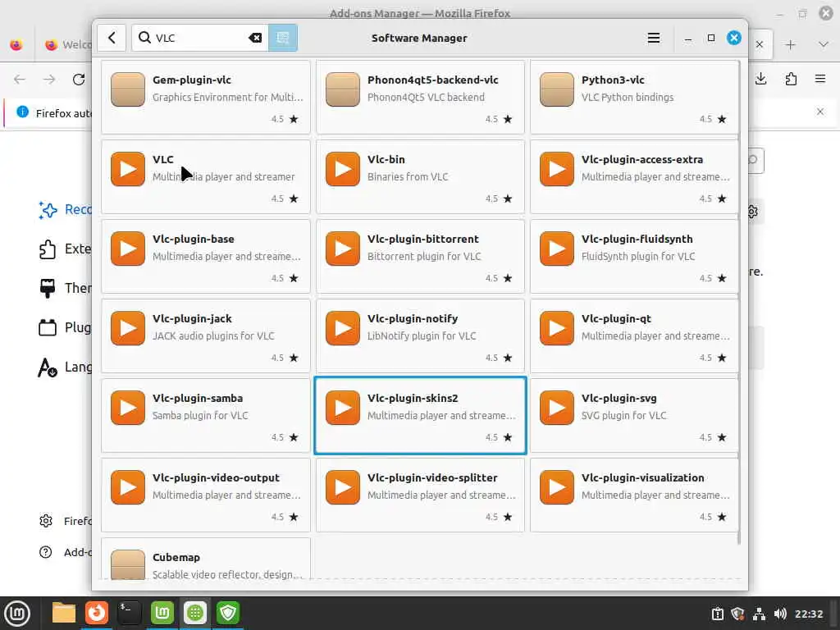
Task: Toggle search in descriptions button
Action: pyautogui.click(x=283, y=38)
